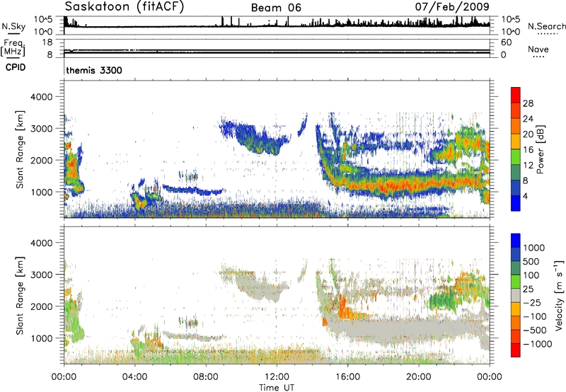The image size is (566, 392).
Task: Click the '12' power colorbar label
Action: pos(528,166)
